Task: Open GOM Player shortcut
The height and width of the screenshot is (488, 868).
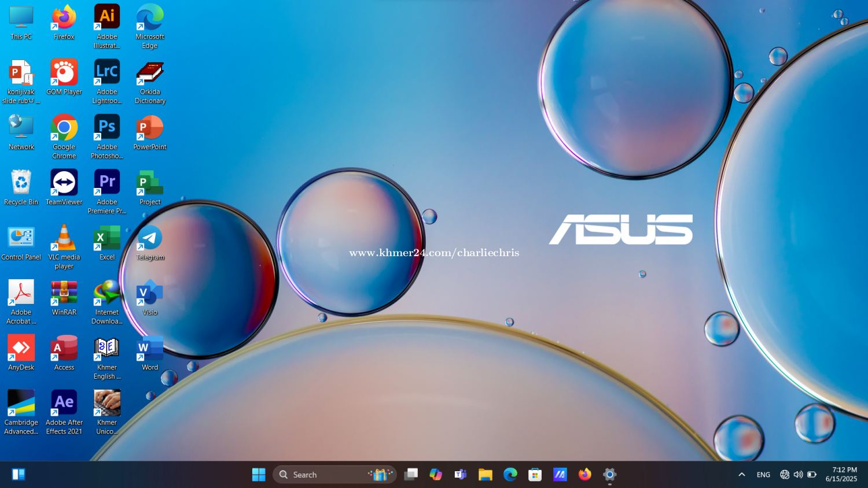Action: click(x=64, y=77)
